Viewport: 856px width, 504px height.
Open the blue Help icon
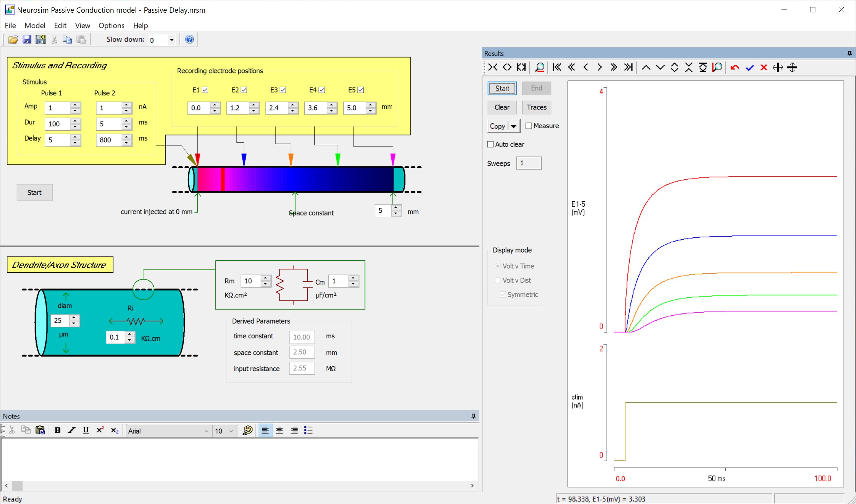(189, 40)
